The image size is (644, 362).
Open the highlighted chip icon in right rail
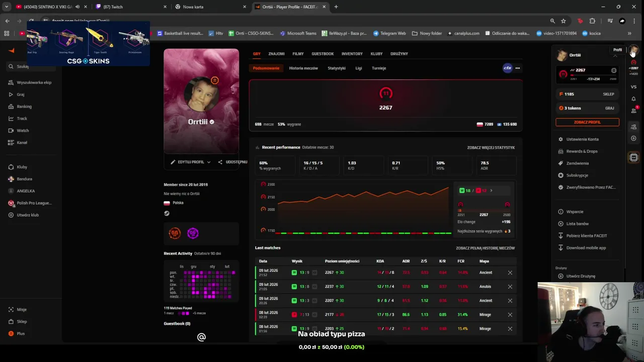tap(634, 157)
